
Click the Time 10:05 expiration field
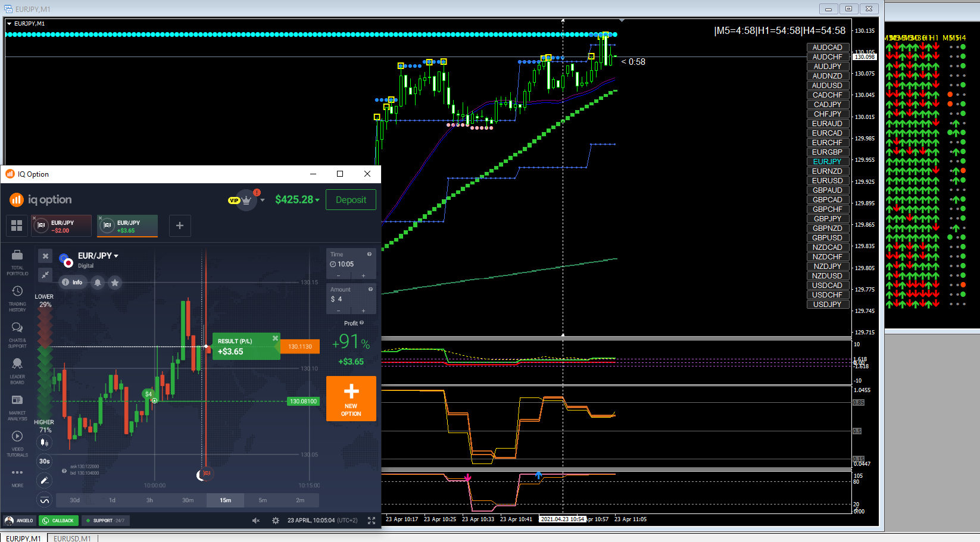(x=351, y=264)
